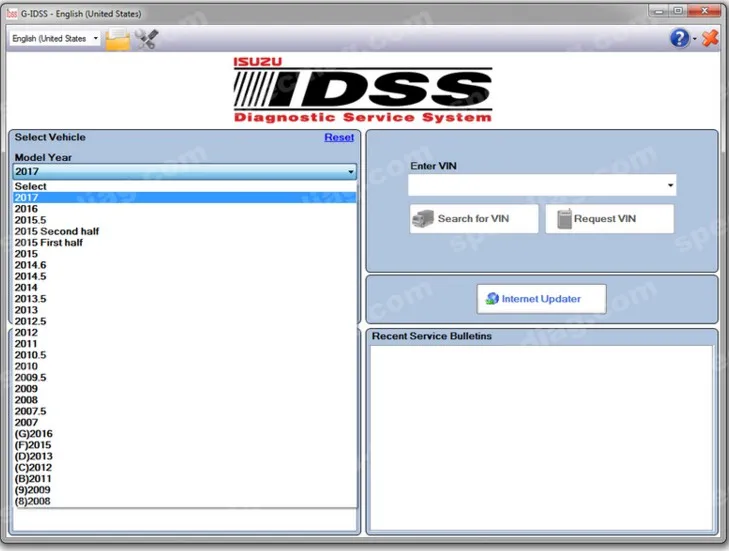Viewport: 729px width, 551px height.
Task: Choose the (D)2013 entry
Action: (x=185, y=456)
